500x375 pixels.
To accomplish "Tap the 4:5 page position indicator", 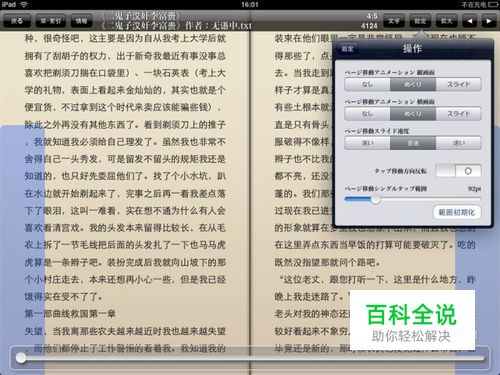I will (x=372, y=16).
